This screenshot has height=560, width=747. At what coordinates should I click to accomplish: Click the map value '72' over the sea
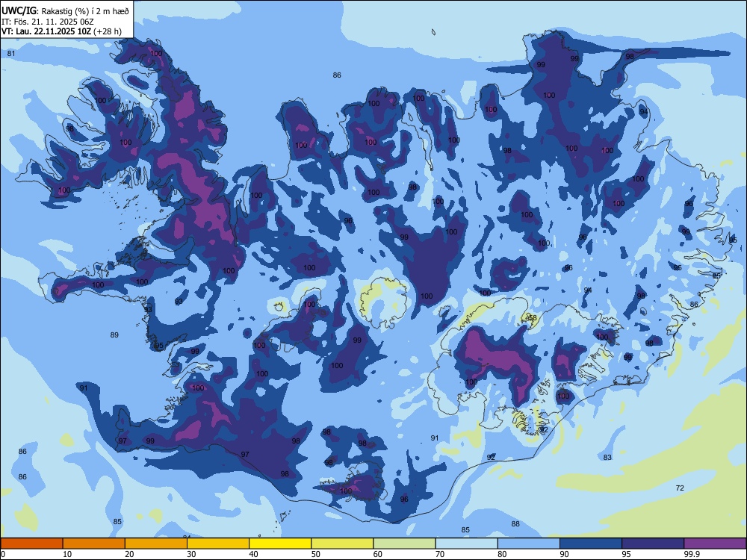pos(680,488)
